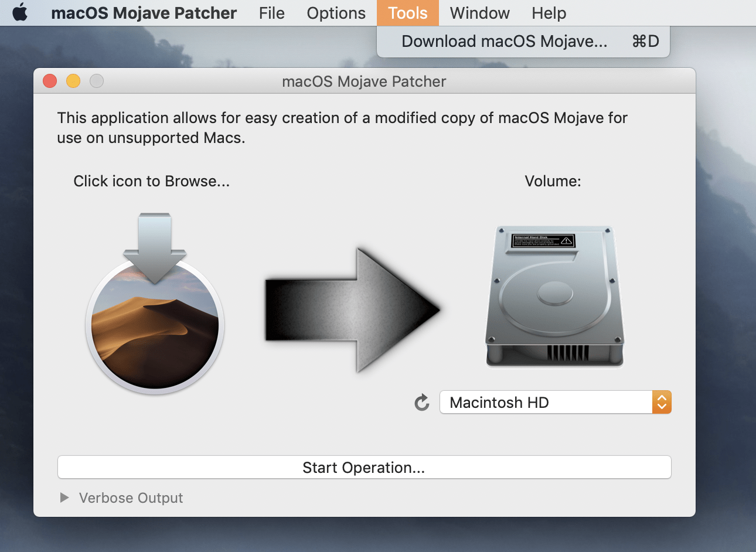Open the File menu

tap(271, 13)
